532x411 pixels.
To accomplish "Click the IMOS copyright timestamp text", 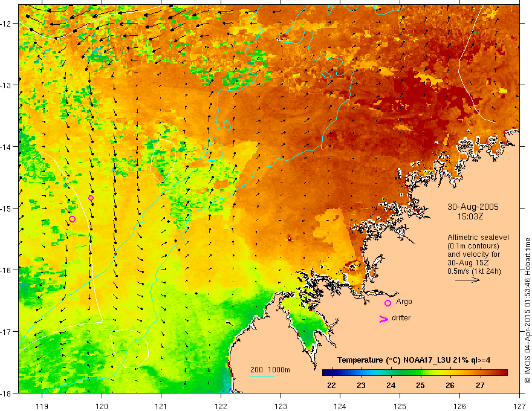I will point(528,311).
